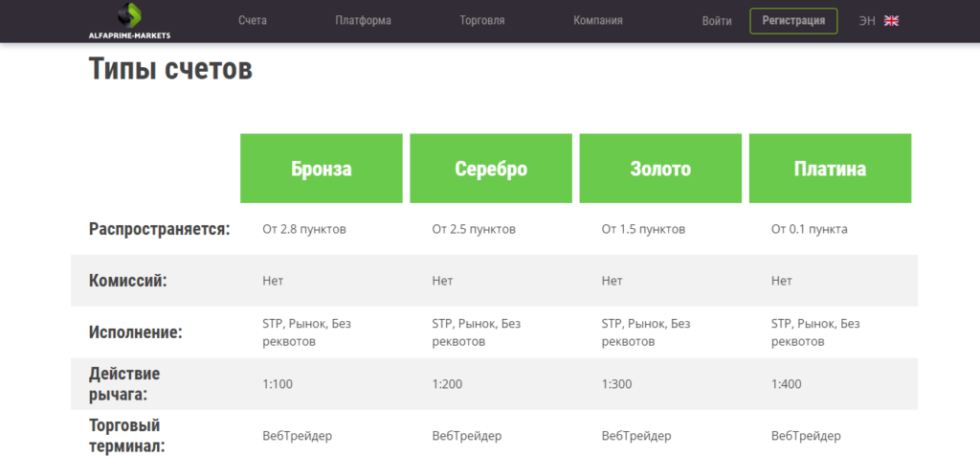
Task: Open the Торговля menu
Action: (x=482, y=21)
